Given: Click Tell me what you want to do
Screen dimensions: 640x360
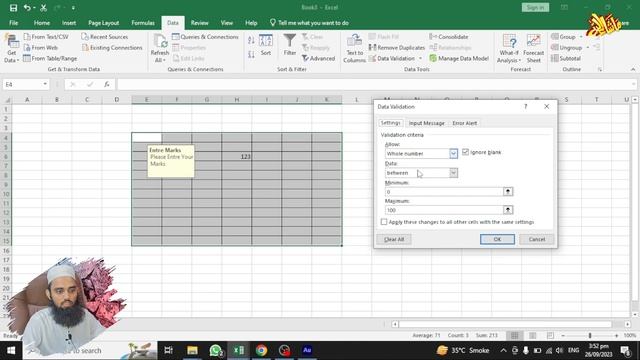Looking at the screenshot, I should point(309,23).
